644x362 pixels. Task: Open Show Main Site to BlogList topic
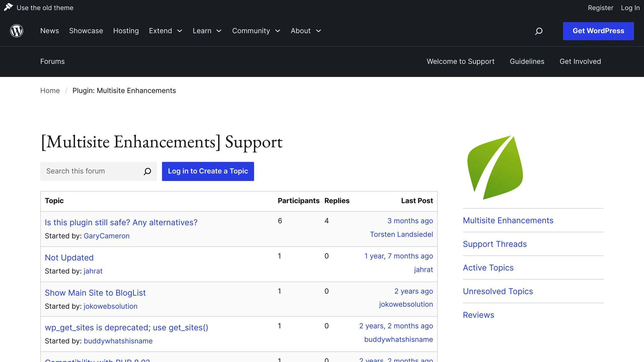(x=95, y=293)
